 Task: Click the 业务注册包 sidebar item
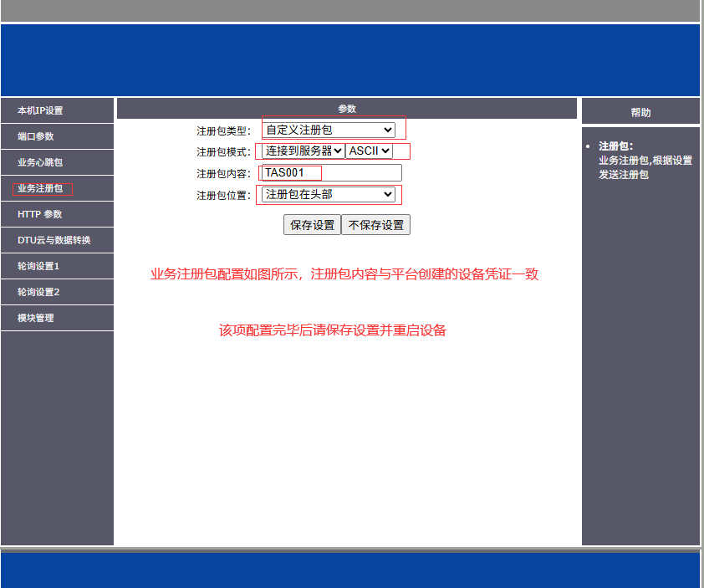coord(40,188)
